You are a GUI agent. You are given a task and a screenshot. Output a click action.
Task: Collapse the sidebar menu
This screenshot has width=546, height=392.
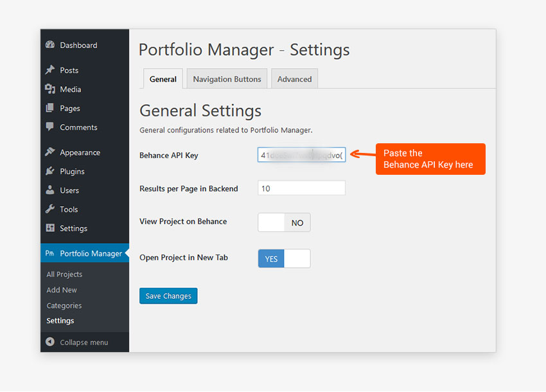pyautogui.click(x=77, y=343)
